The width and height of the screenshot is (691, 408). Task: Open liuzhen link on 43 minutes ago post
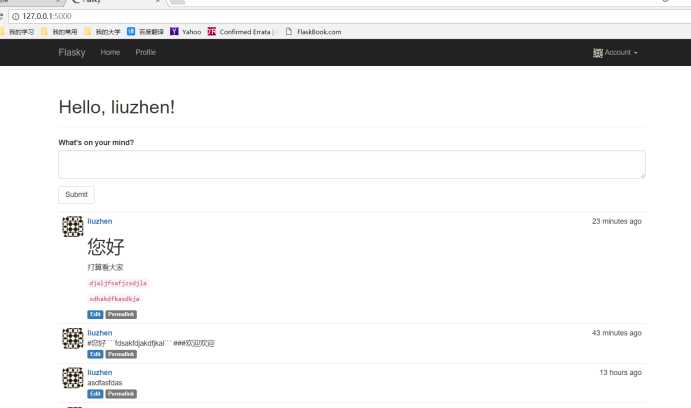100,333
